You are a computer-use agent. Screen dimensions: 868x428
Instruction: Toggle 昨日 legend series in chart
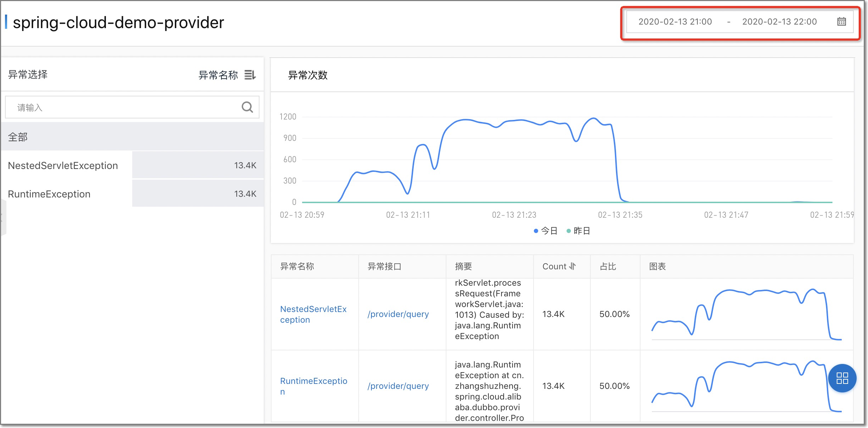pos(578,231)
